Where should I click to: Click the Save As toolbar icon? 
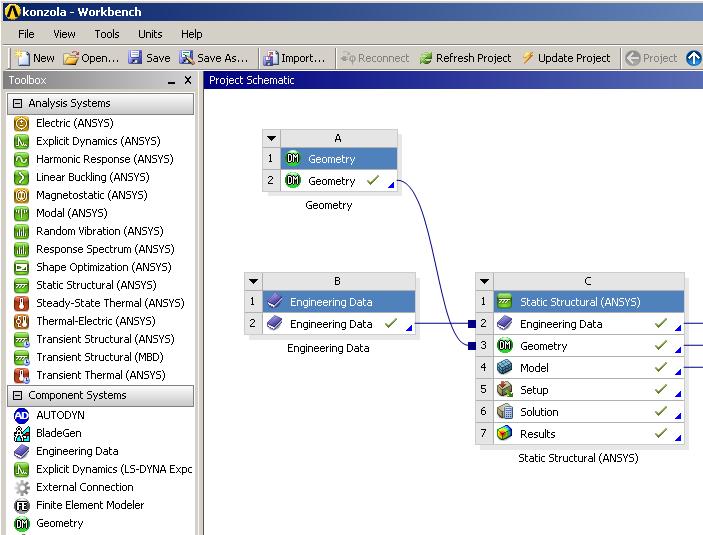pyautogui.click(x=186, y=58)
